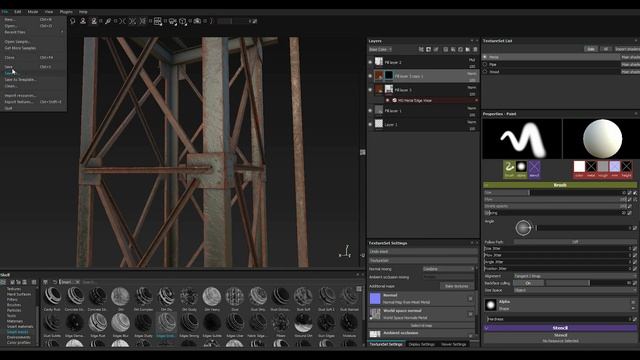
Task: Choose the Dirt smart mask thumbnail
Action: [120, 298]
